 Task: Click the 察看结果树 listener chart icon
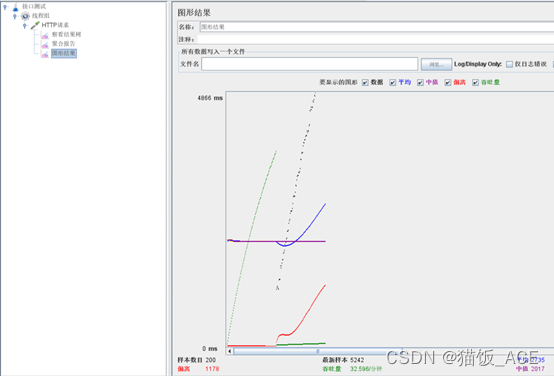point(45,35)
